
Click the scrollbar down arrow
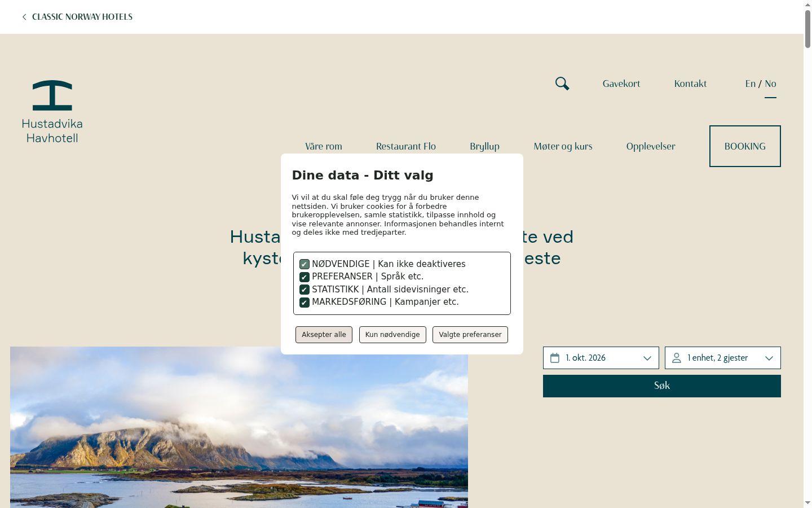(807, 503)
